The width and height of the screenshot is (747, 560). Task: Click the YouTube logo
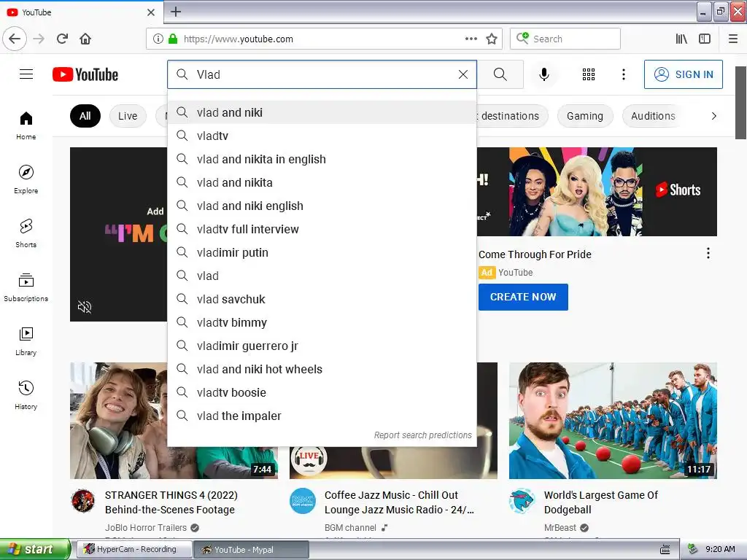click(x=85, y=74)
